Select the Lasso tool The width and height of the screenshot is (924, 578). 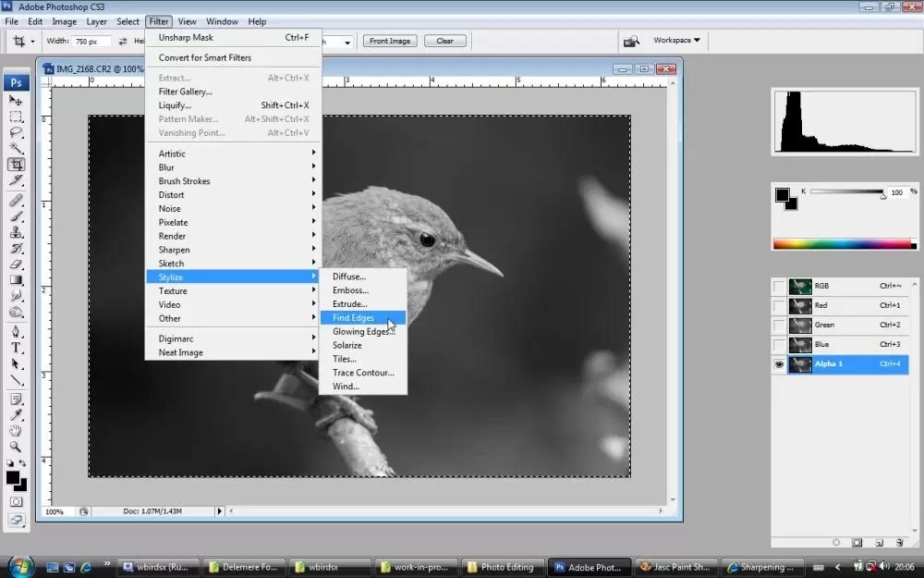coord(16,132)
